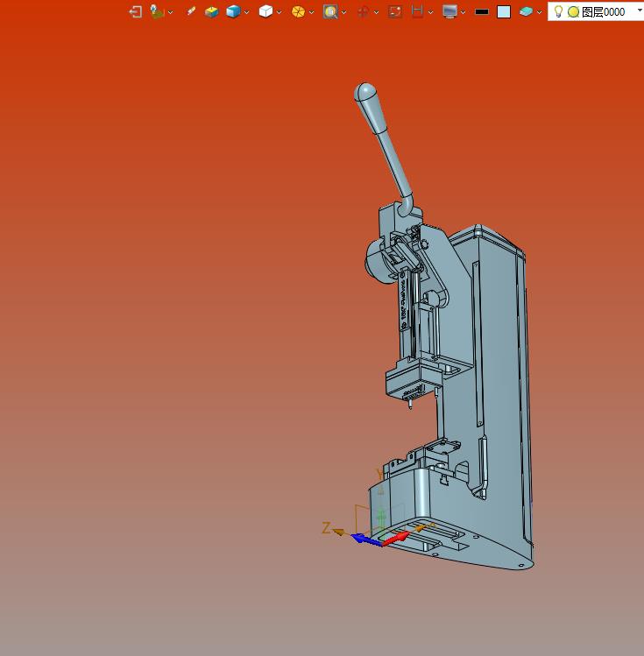Click the Z axis label of the coordinate frame
Image resolution: width=644 pixels, height=656 pixels.
[326, 528]
